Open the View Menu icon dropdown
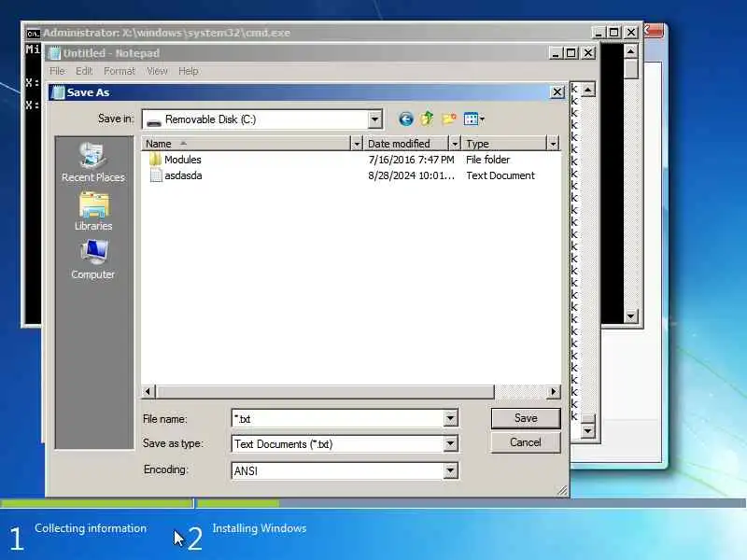The image size is (747, 560). (474, 119)
